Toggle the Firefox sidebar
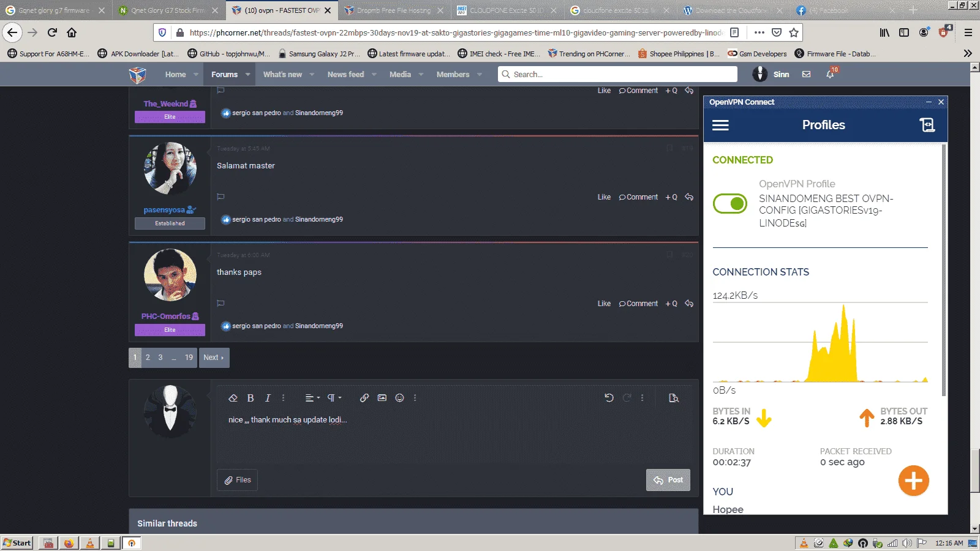 pos(904,32)
